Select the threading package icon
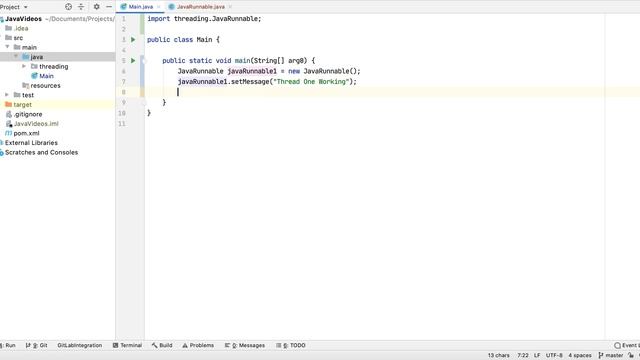Image resolution: width=640 pixels, height=360 pixels. coord(34,66)
